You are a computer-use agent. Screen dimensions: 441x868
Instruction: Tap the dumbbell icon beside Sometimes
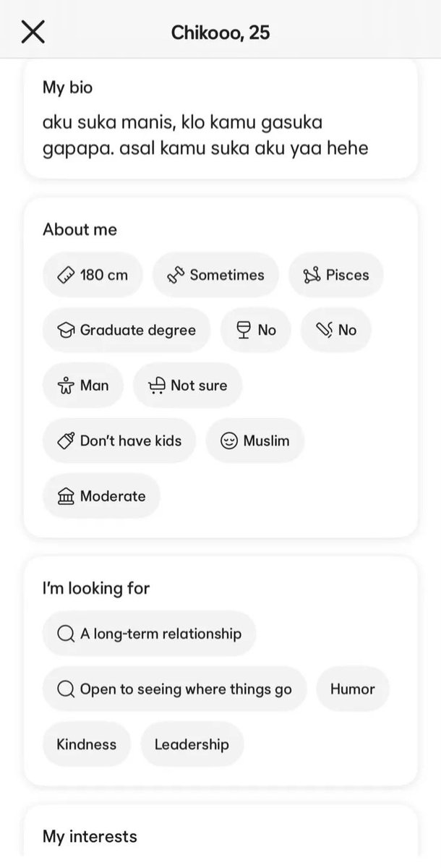click(176, 275)
